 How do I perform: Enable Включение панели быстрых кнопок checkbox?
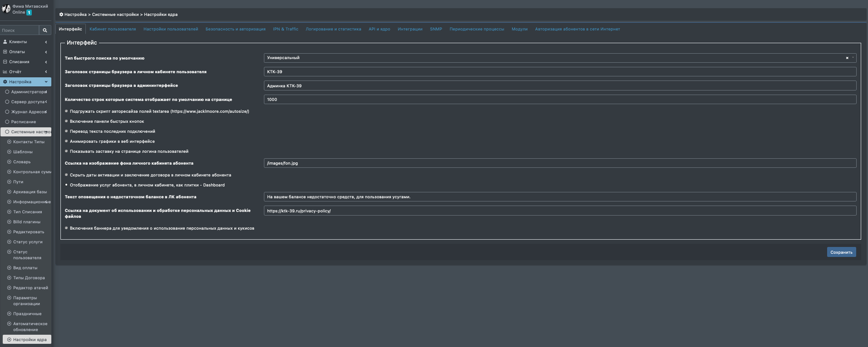[66, 121]
